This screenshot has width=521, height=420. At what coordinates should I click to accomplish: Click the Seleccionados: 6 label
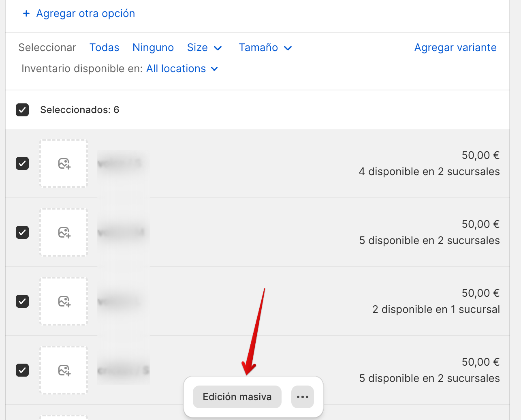click(x=80, y=110)
